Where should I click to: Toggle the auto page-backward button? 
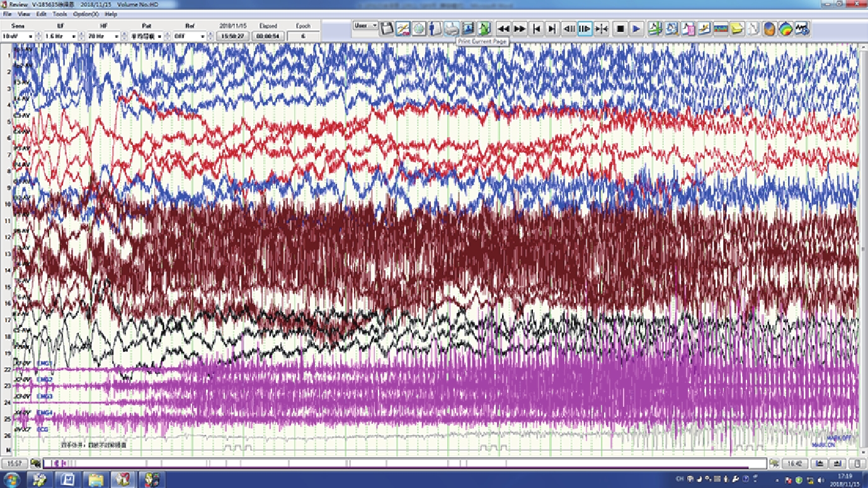(568, 28)
